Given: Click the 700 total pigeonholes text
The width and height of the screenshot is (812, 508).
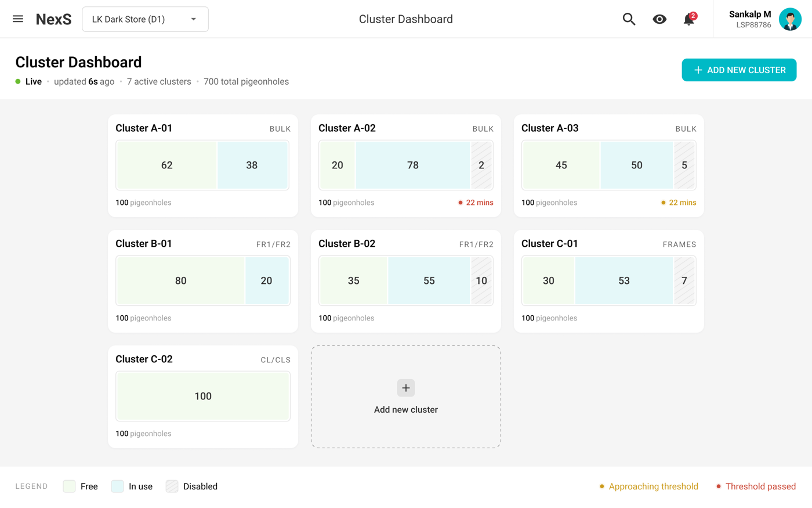Looking at the screenshot, I should click(246, 81).
